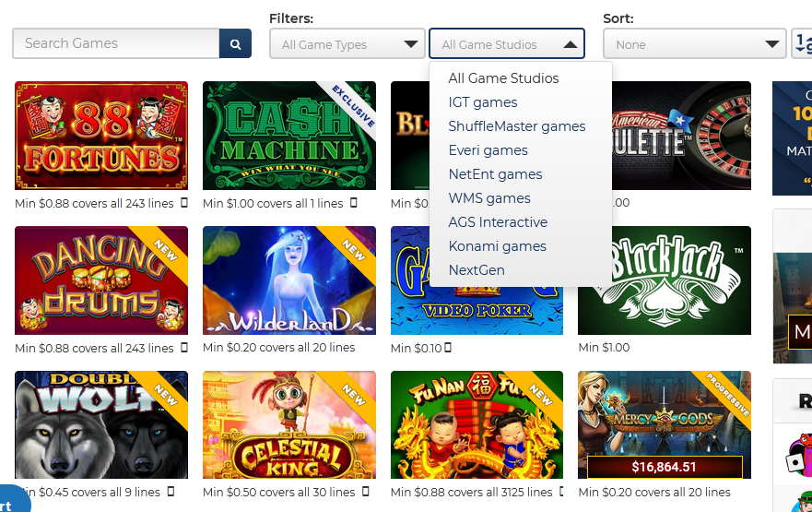Image resolution: width=812 pixels, height=512 pixels.
Task: Toggle the sort order icon
Action: 803,43
